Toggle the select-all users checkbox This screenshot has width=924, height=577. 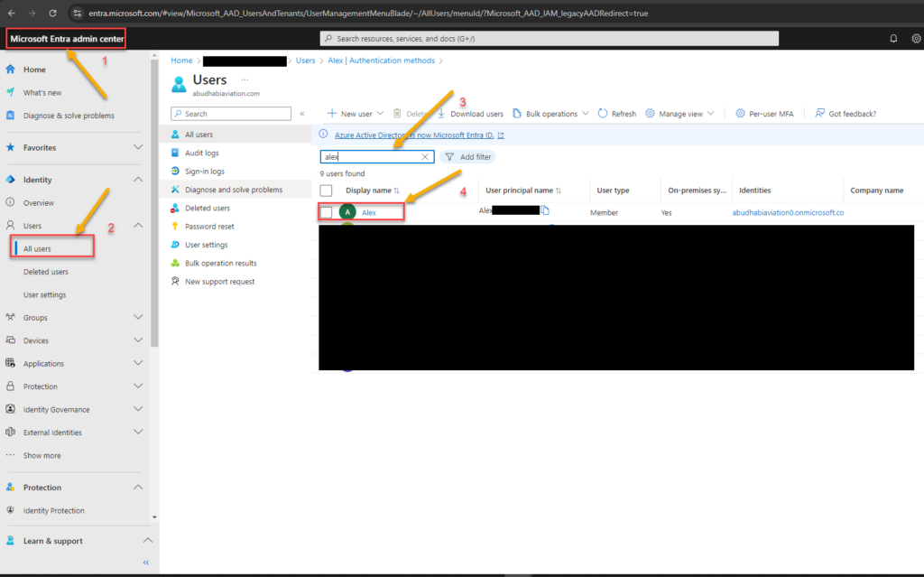click(326, 191)
